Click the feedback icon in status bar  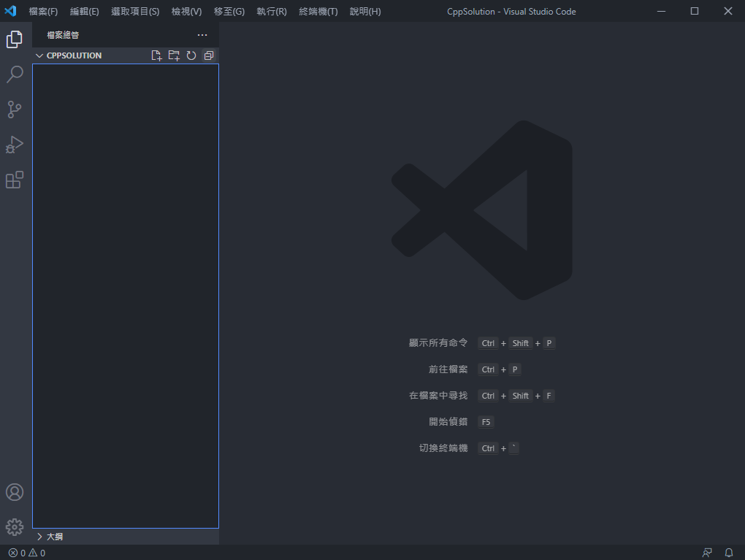707,553
